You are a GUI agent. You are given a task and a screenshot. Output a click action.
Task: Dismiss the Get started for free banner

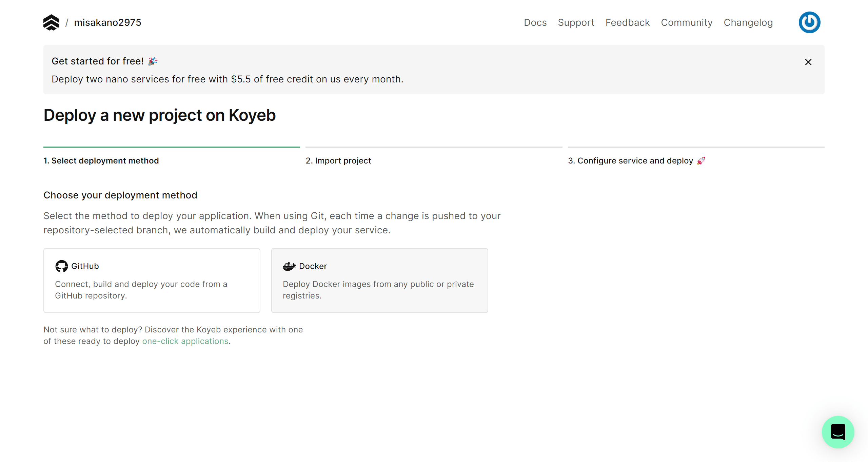(x=808, y=62)
